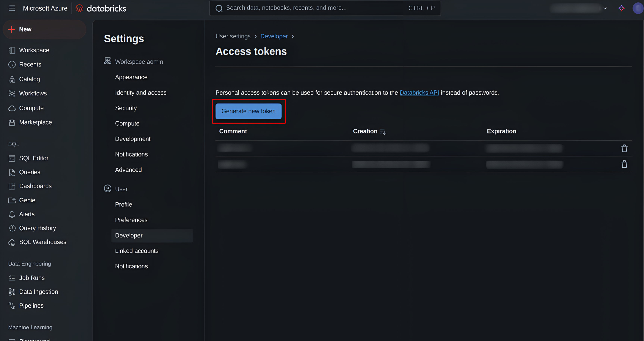Click the Dashboards grid icon
This screenshot has height=341, width=644.
pyautogui.click(x=12, y=186)
